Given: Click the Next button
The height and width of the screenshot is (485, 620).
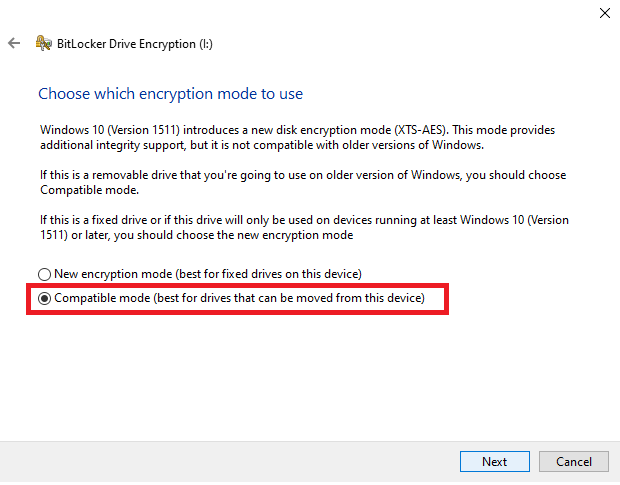Looking at the screenshot, I should [x=494, y=461].
